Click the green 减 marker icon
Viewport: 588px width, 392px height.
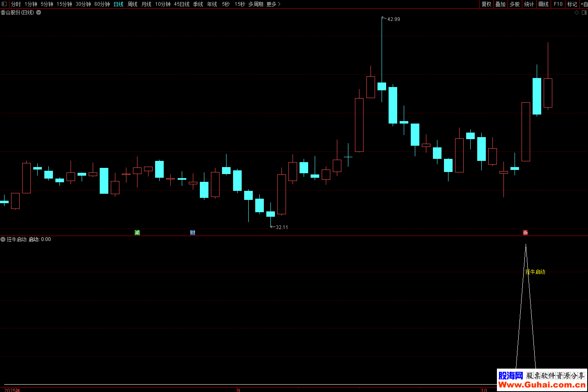click(x=137, y=233)
